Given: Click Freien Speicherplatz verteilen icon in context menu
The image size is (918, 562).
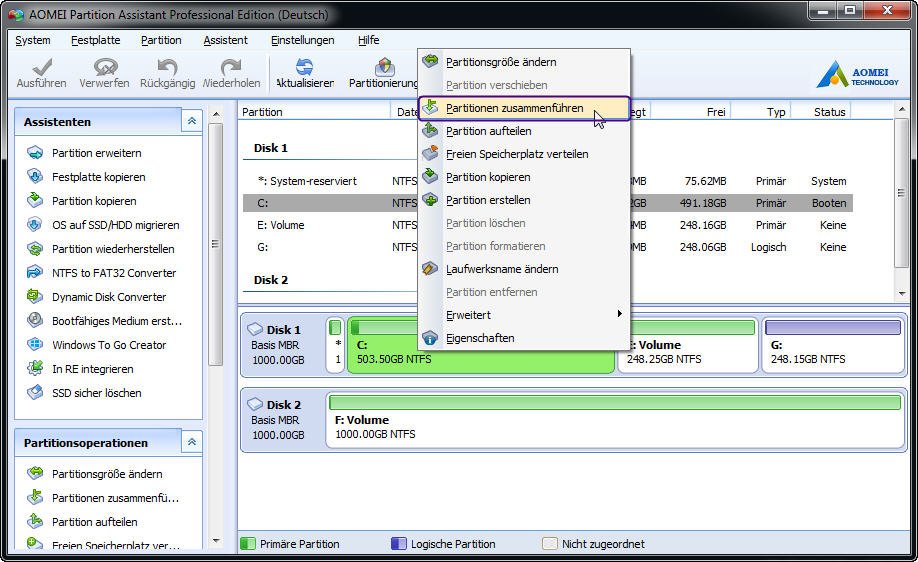Looking at the screenshot, I should pos(430,153).
